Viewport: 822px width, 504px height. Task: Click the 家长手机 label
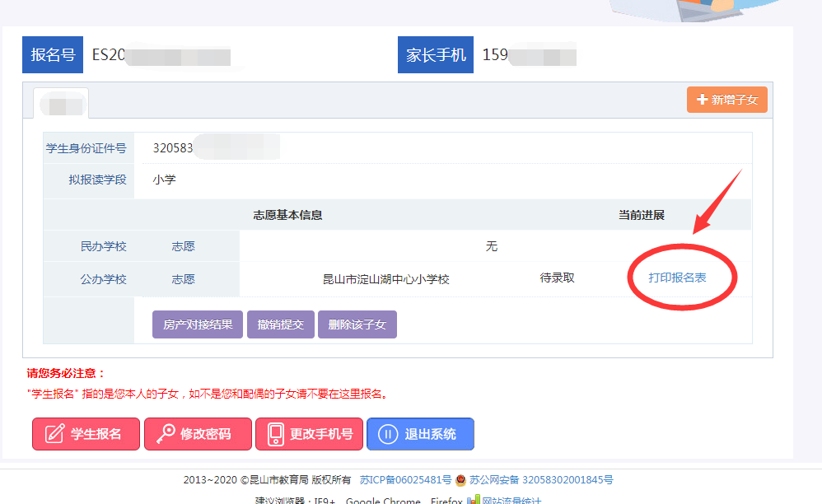436,54
